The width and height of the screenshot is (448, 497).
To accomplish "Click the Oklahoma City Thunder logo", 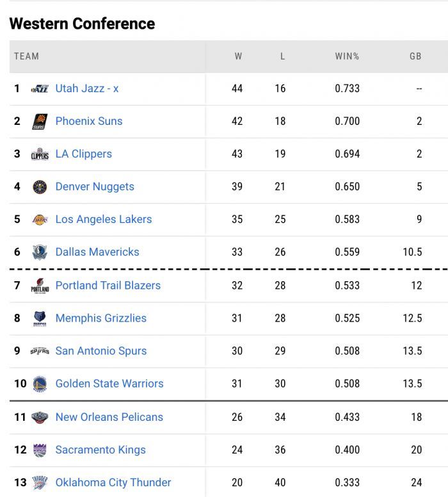I will [x=40, y=483].
